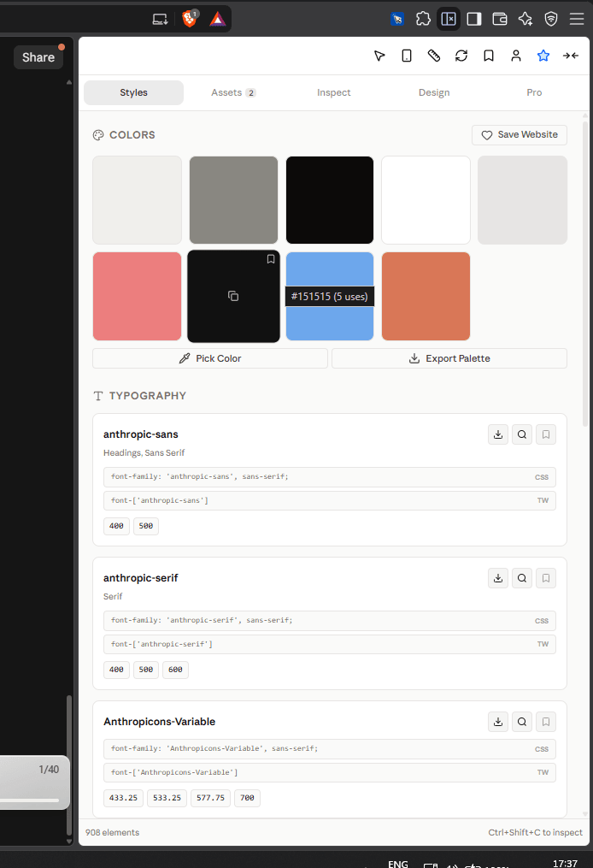Select the gray color swatch
The image size is (593, 868).
coord(233,200)
